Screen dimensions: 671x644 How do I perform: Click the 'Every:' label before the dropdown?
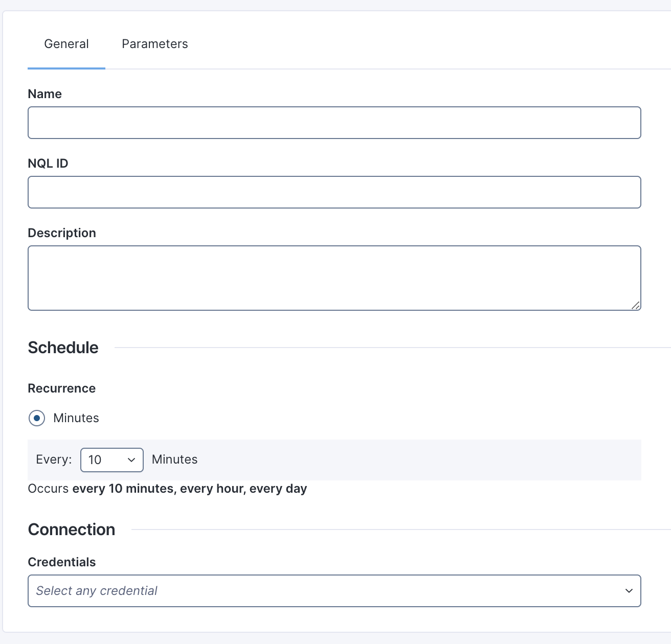click(54, 459)
